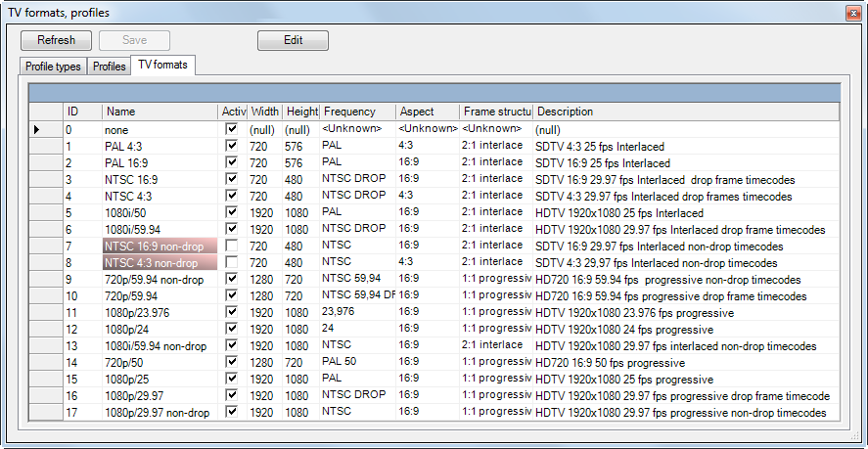Viewport: 868px width, 449px height.
Task: Click the Edit button
Action: pyautogui.click(x=293, y=40)
